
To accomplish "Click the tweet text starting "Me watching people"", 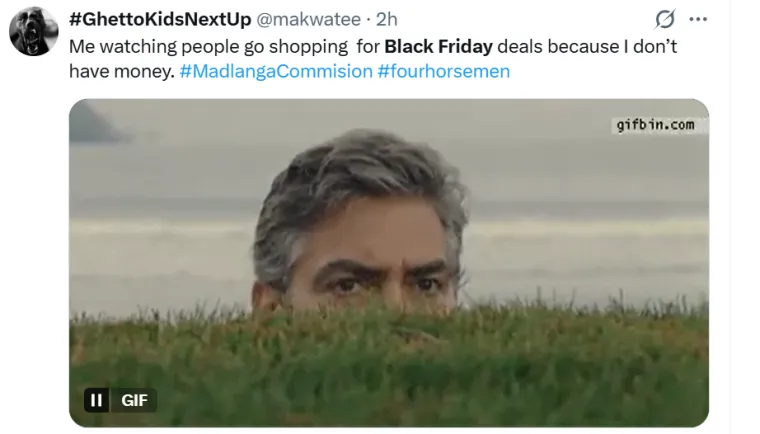I will 373,59.
